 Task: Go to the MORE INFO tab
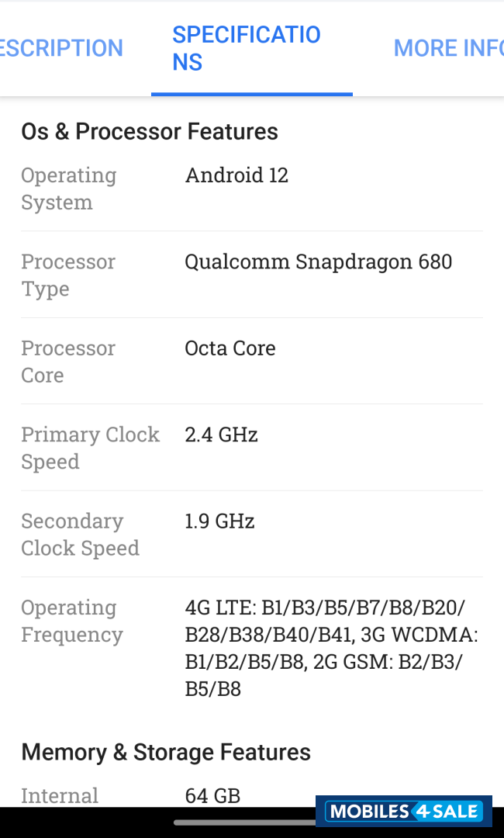point(448,47)
